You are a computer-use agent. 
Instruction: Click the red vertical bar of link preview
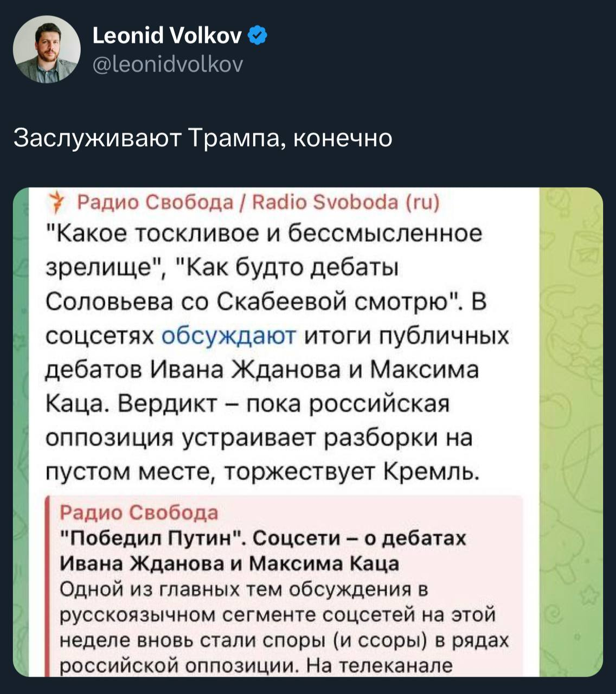(48, 586)
